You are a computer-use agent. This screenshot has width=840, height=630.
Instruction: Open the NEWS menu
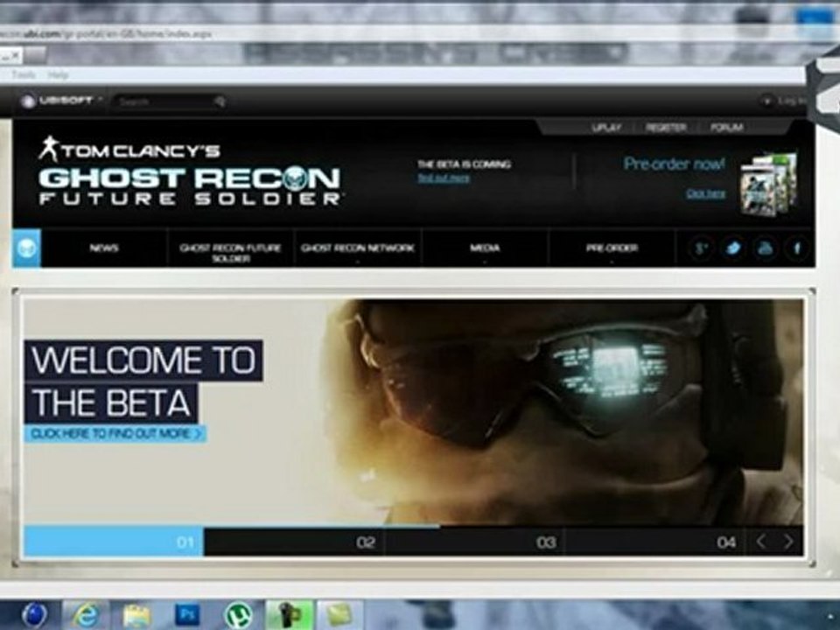[x=104, y=248]
